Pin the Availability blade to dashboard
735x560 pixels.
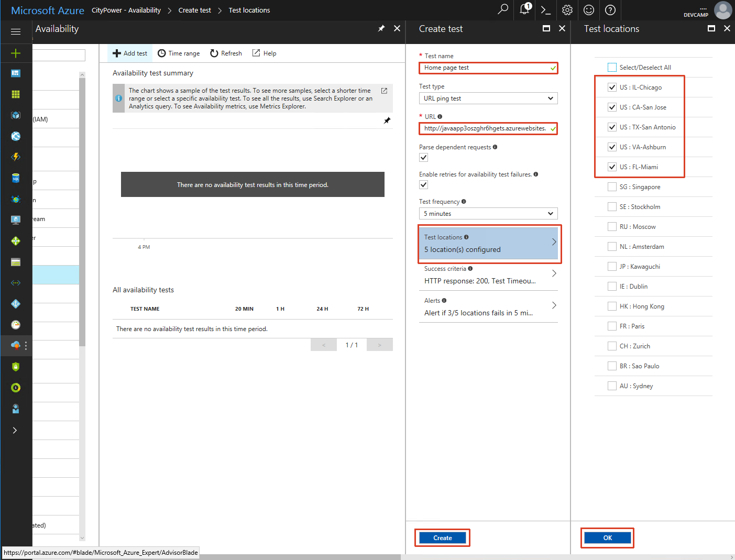(x=381, y=28)
